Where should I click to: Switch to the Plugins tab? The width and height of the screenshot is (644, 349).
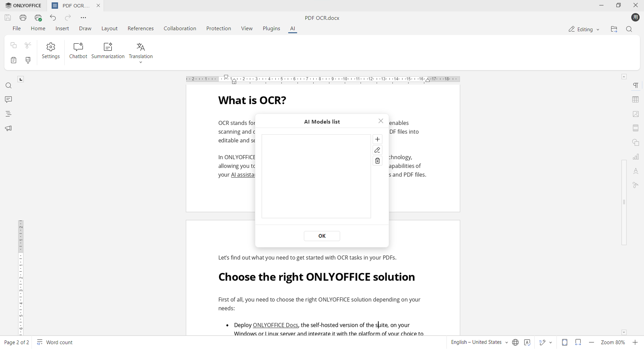pos(272,29)
